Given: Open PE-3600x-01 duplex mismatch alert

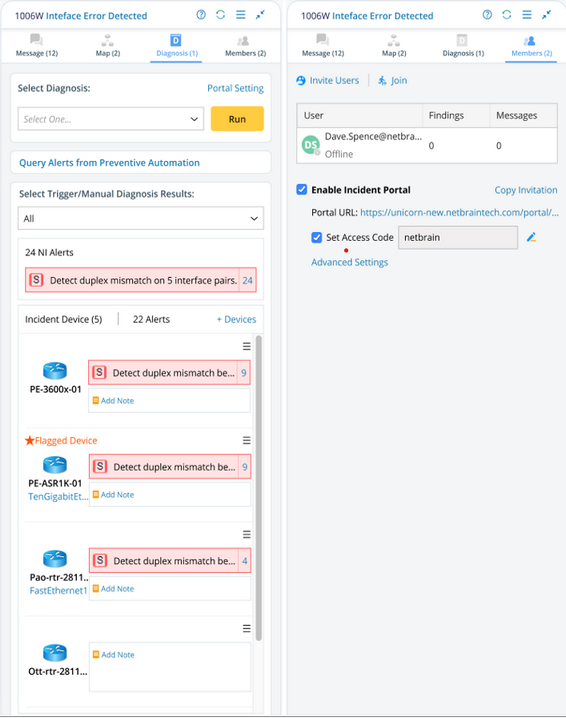Looking at the screenshot, I should 163,373.
